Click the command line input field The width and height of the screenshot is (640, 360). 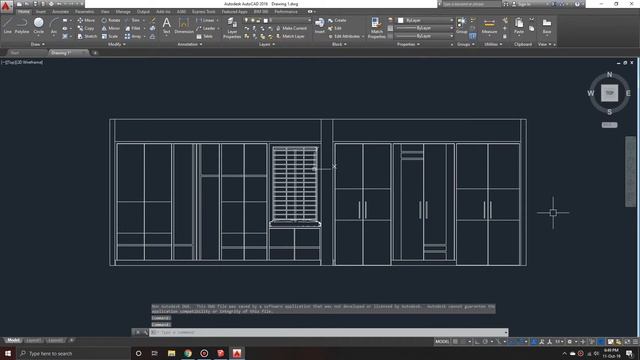point(329,332)
